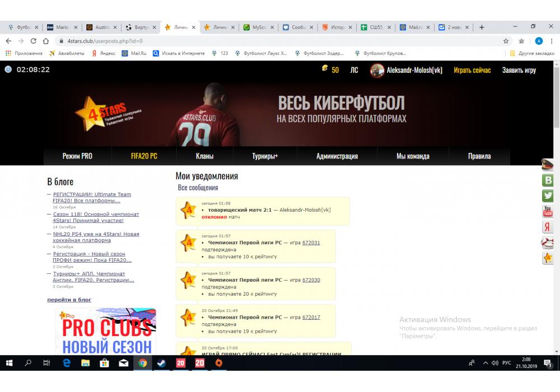Click the Играть сейчас link

[x=472, y=70]
